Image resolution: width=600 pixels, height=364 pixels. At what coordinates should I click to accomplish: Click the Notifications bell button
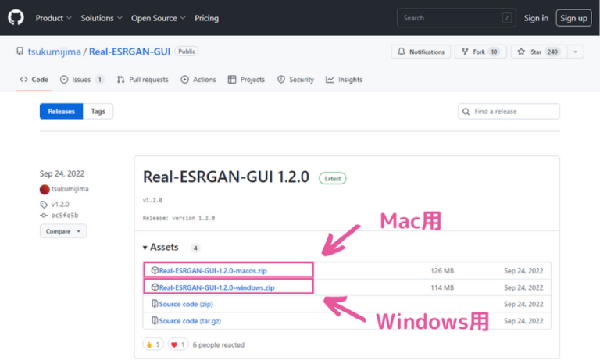click(x=420, y=52)
